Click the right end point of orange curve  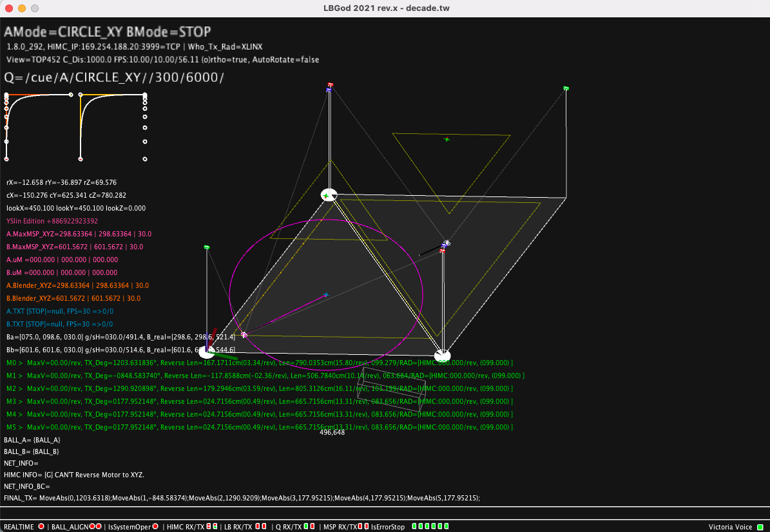click(x=71, y=95)
